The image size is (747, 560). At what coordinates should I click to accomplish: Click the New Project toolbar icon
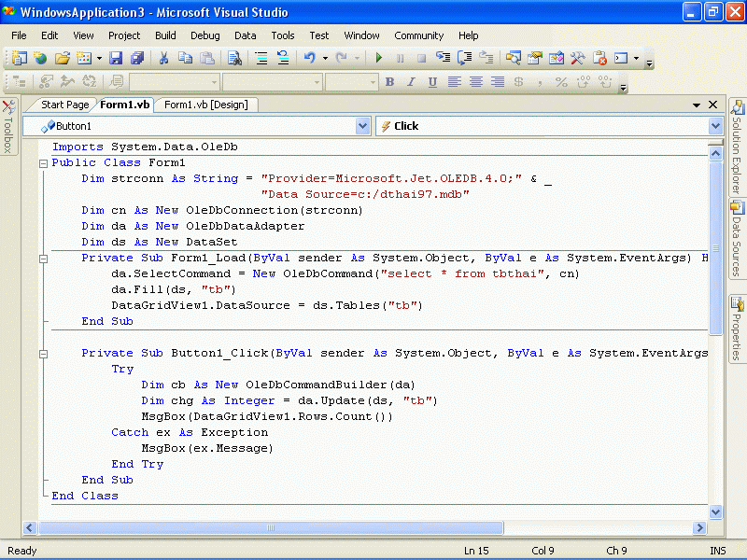click(20, 58)
